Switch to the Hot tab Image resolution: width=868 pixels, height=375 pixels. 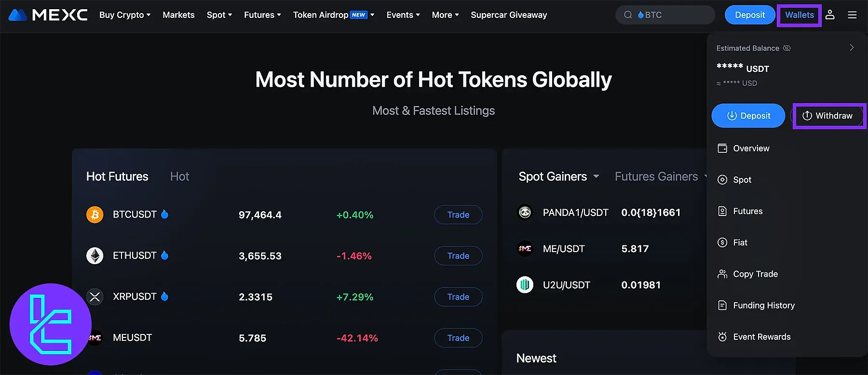179,176
